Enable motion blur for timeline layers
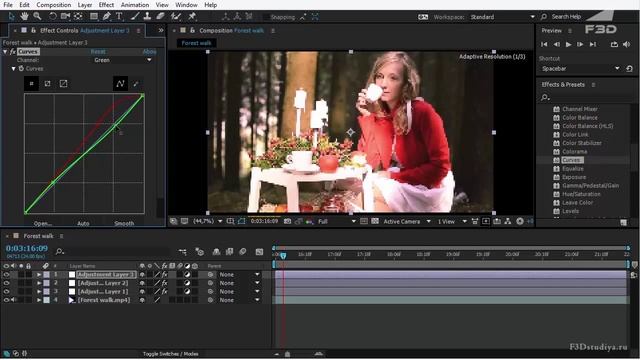Screen dimensions: 640x360 tap(242, 252)
